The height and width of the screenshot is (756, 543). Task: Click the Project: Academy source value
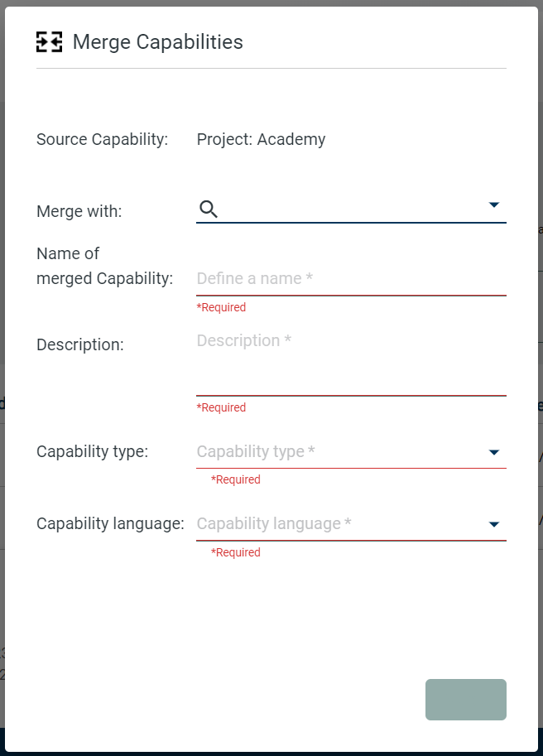[261, 139]
